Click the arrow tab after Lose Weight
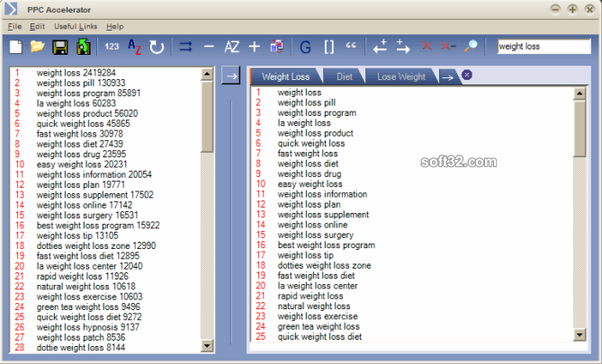 tap(447, 77)
